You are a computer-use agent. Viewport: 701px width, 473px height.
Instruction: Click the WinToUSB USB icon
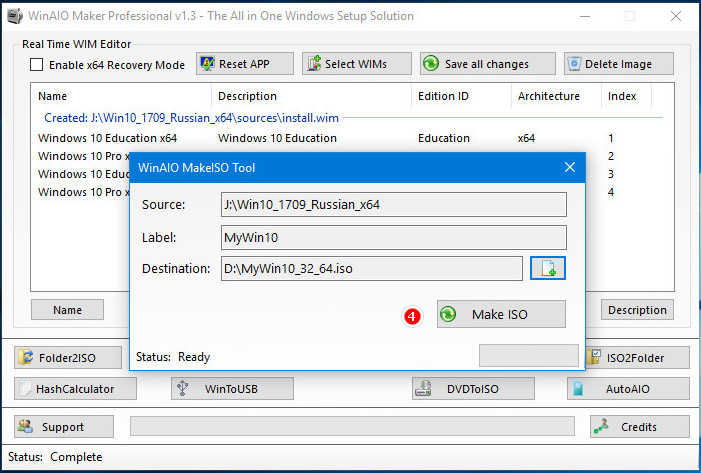[182, 388]
